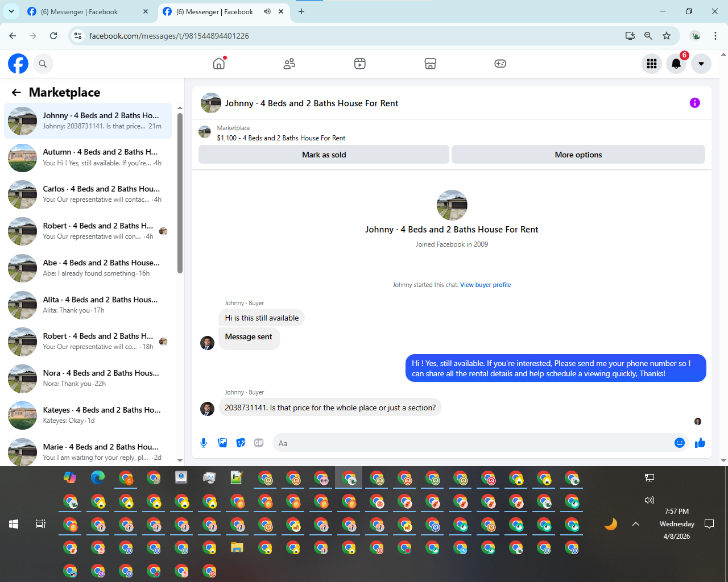Open the Gaming controller icon
Viewport: 728px width, 582px height.
point(500,64)
